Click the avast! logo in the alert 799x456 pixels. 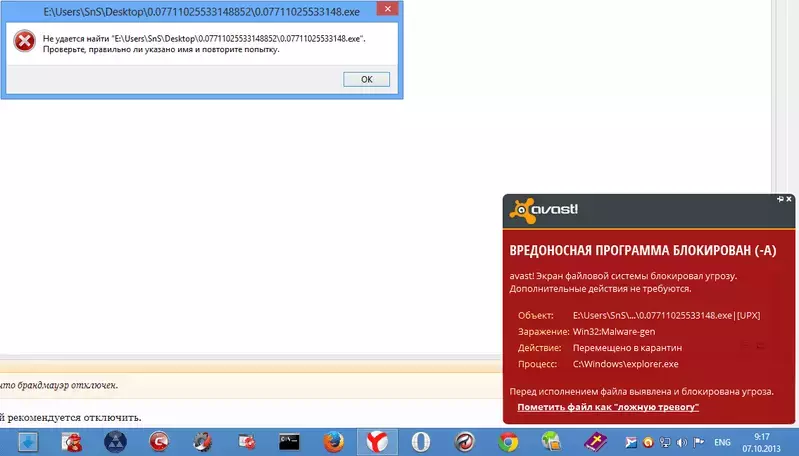pos(544,210)
